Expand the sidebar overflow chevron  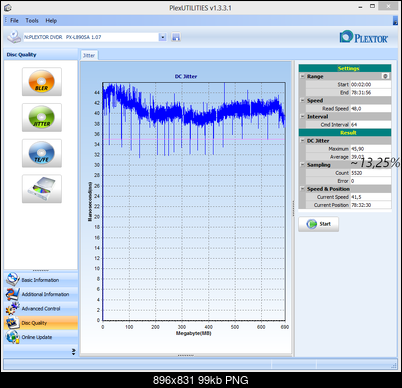pyautogui.click(x=73, y=352)
